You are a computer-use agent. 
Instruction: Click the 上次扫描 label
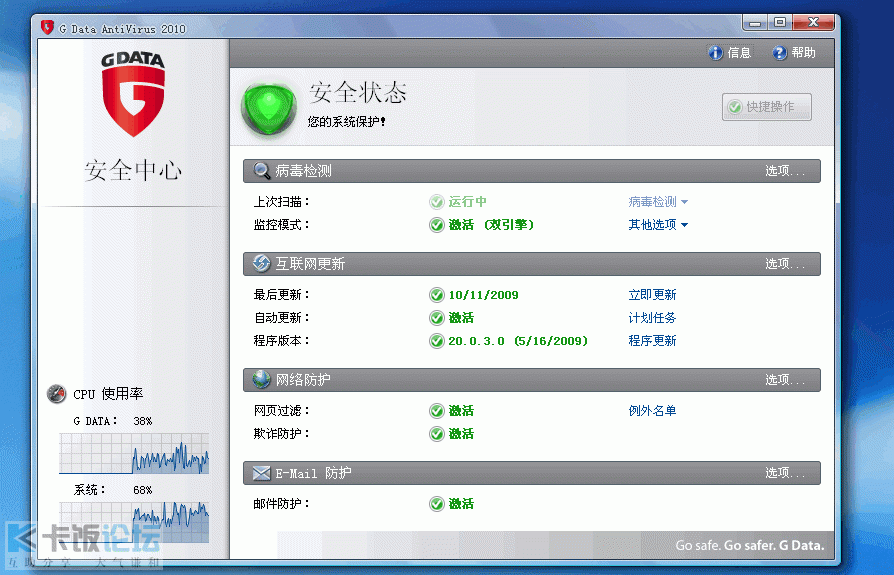[282, 202]
